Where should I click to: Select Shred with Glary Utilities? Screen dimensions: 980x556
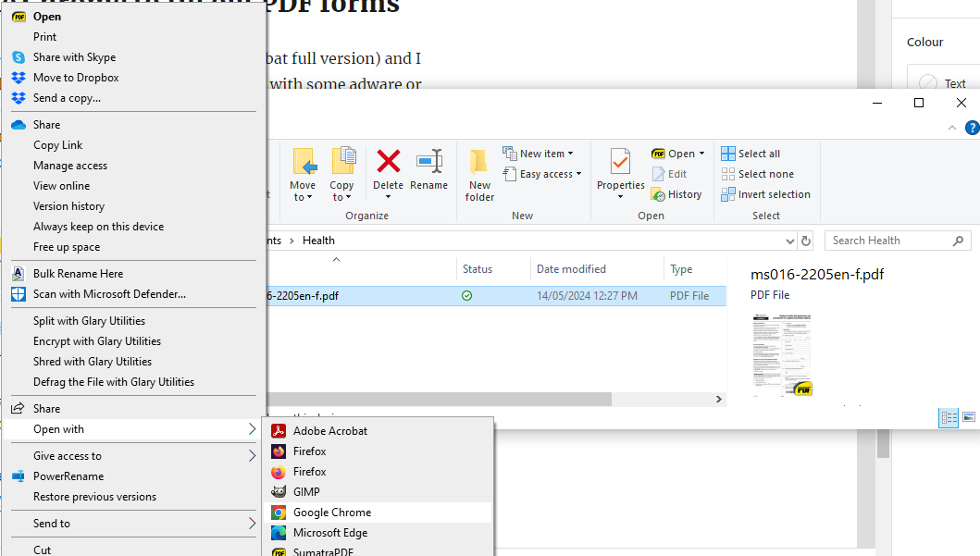point(133,362)
